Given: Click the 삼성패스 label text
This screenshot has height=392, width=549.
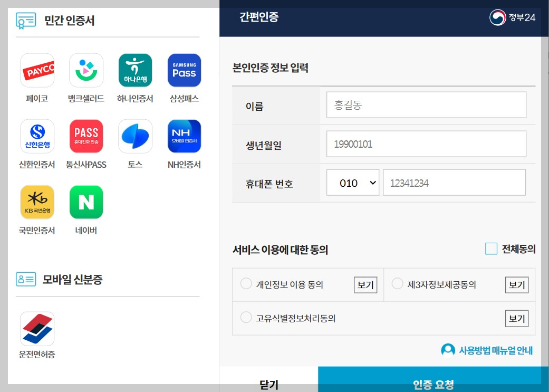Looking at the screenshot, I should (x=184, y=99).
